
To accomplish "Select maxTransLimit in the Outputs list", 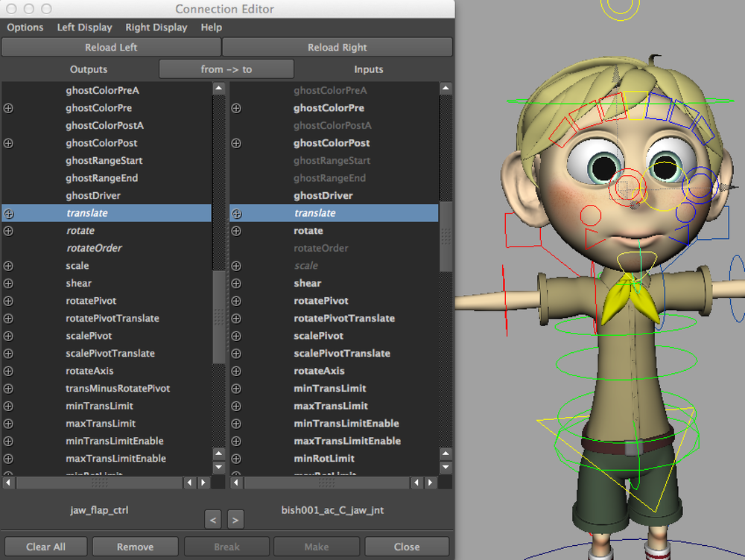I will [101, 423].
